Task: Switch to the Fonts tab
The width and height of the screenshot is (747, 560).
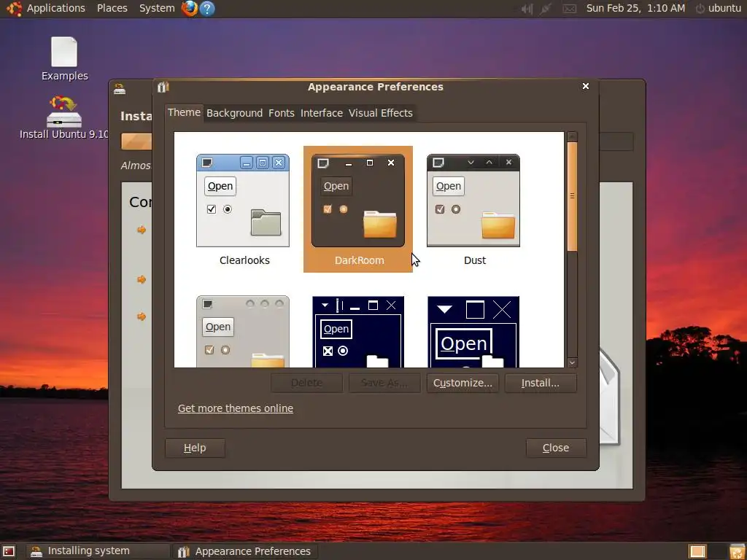Action: (x=281, y=113)
